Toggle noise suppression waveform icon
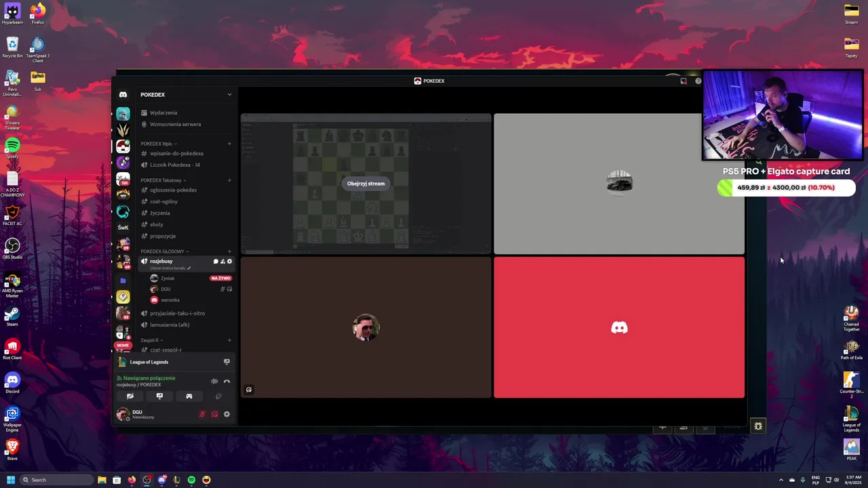The width and height of the screenshot is (868, 488). 214,382
